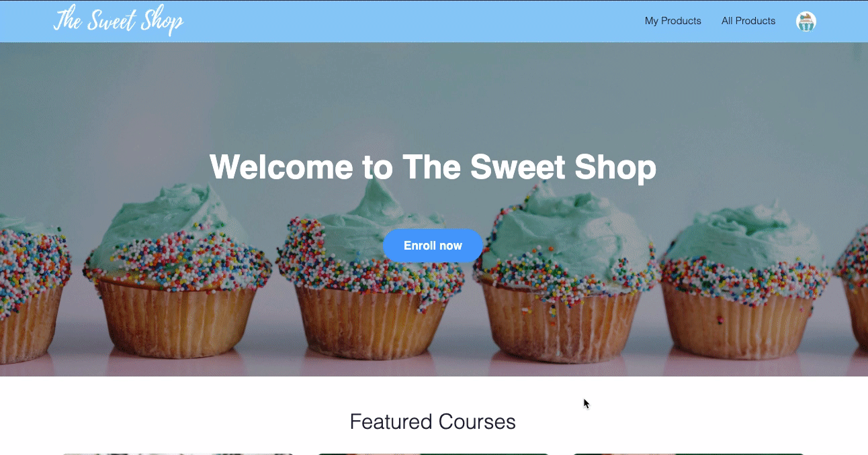Open the cupcake profile avatar menu
Screen dimensions: 868x455
point(806,21)
